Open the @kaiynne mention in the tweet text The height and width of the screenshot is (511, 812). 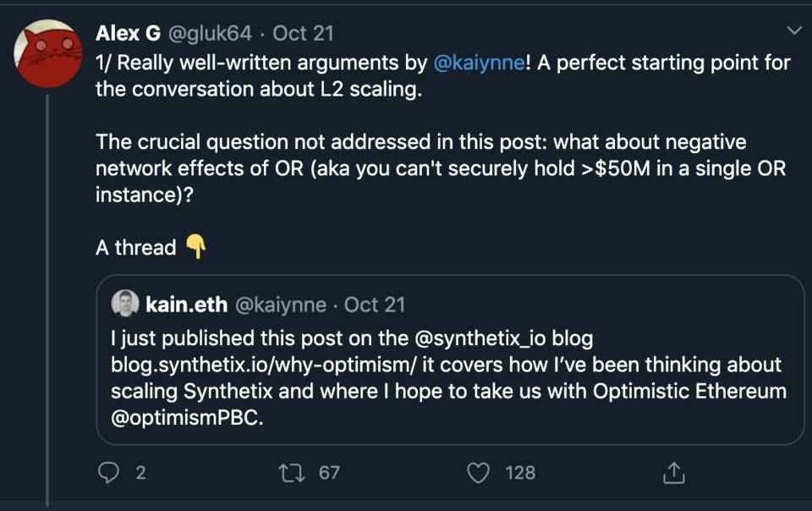coord(480,63)
